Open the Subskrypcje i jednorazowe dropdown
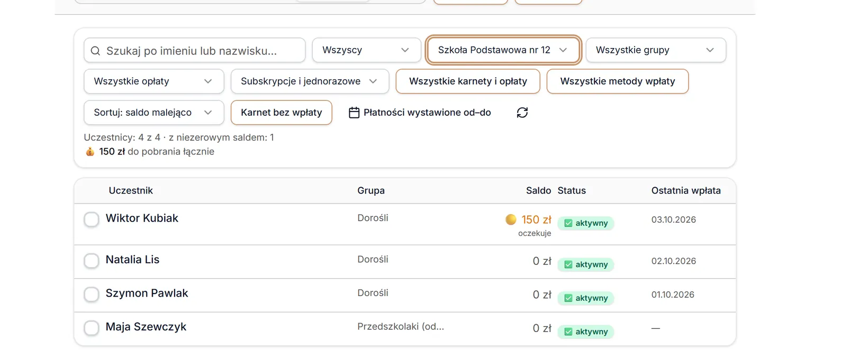 [x=310, y=81]
